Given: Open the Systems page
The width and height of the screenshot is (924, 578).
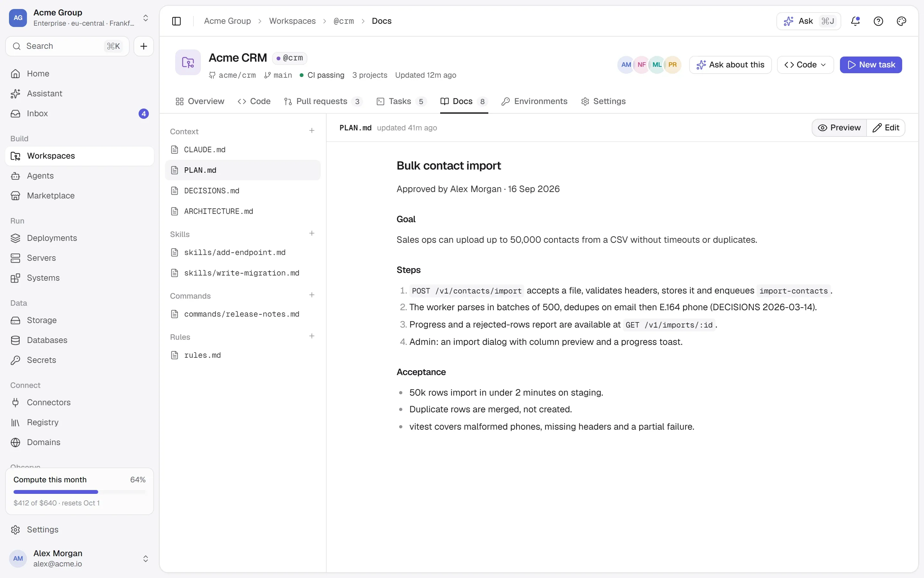Looking at the screenshot, I should click(80, 278).
